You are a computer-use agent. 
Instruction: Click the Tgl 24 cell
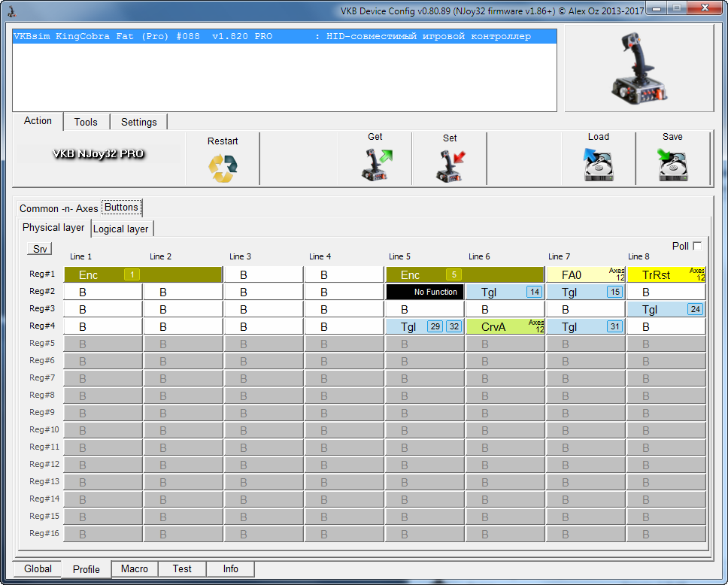666,309
